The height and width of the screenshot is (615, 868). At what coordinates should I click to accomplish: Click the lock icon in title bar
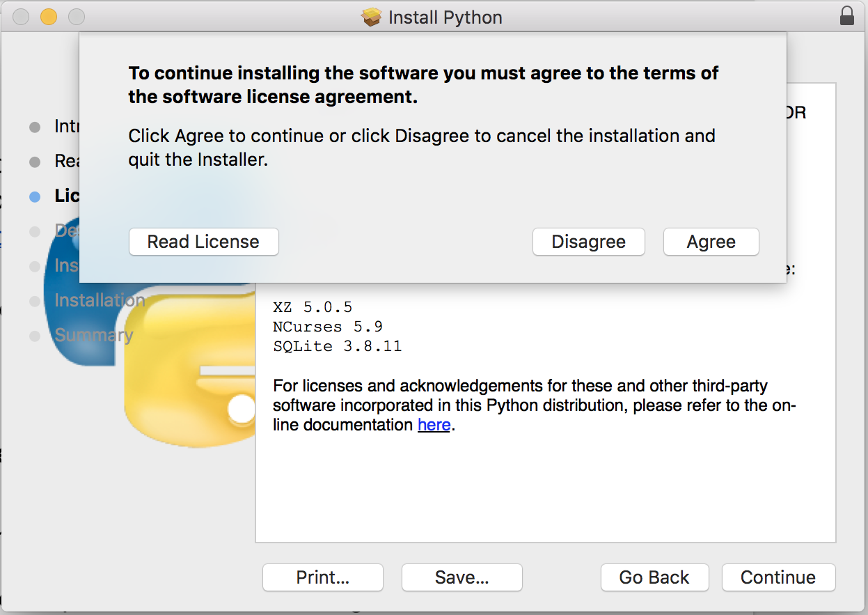[x=847, y=16]
